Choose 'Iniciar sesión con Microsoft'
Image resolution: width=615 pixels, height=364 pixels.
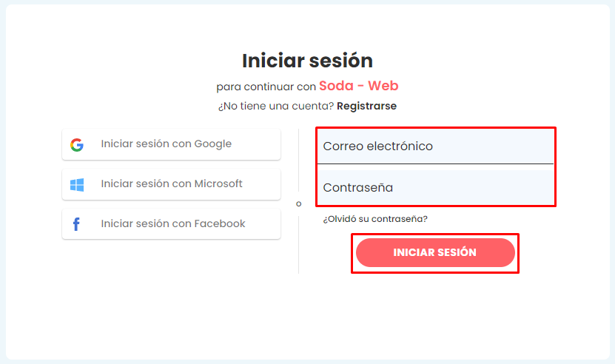pyautogui.click(x=171, y=184)
